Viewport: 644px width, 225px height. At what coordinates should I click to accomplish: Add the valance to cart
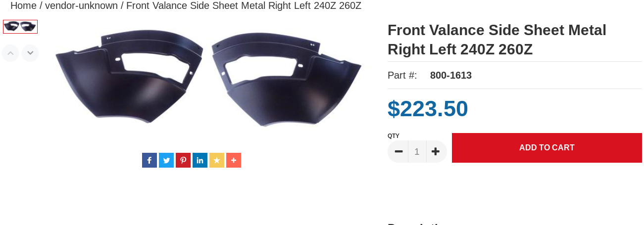pos(547,148)
